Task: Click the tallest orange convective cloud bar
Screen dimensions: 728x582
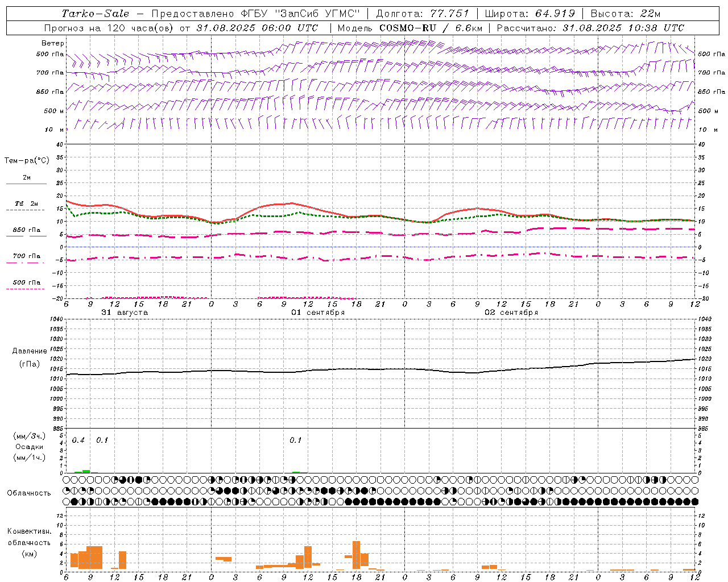Action: pos(357,555)
